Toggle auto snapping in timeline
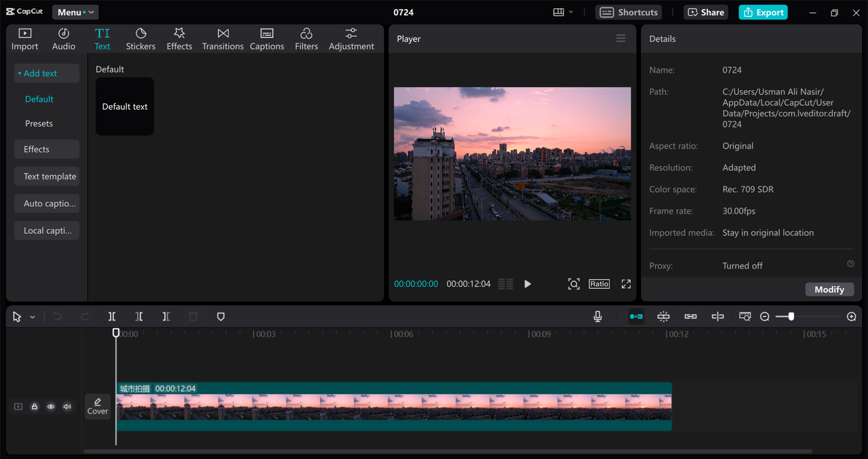The height and width of the screenshot is (459, 868). coord(663,317)
